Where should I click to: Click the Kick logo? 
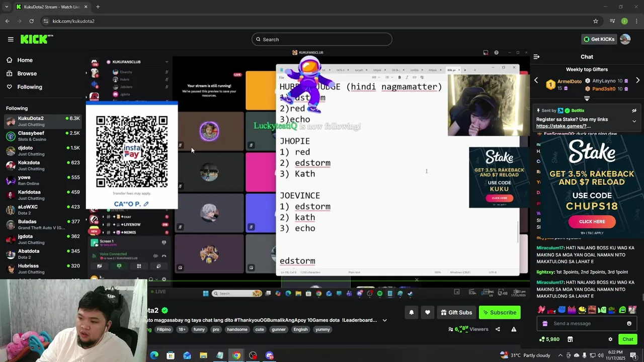click(37, 39)
